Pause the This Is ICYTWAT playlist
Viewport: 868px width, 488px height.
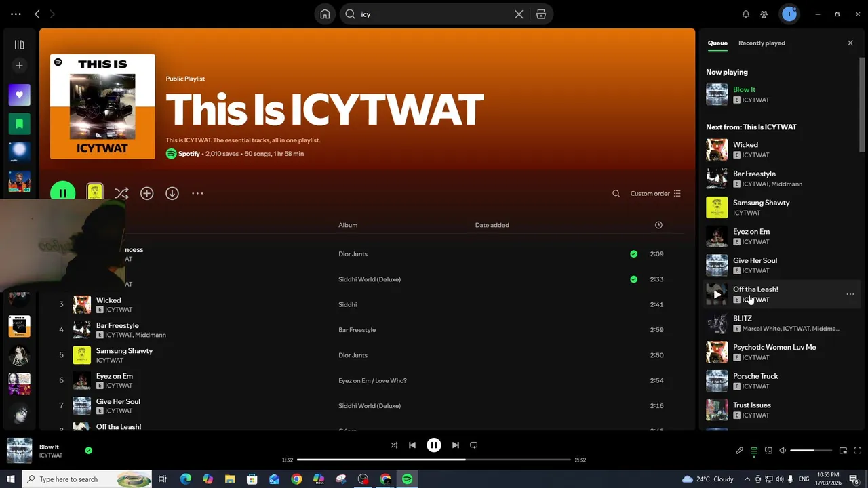pyautogui.click(x=62, y=193)
